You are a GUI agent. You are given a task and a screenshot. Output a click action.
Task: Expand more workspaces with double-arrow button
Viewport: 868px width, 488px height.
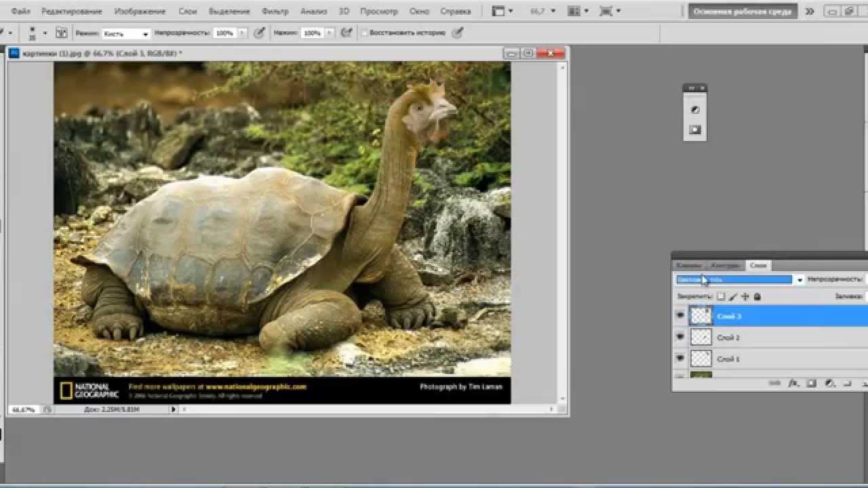coord(809,12)
